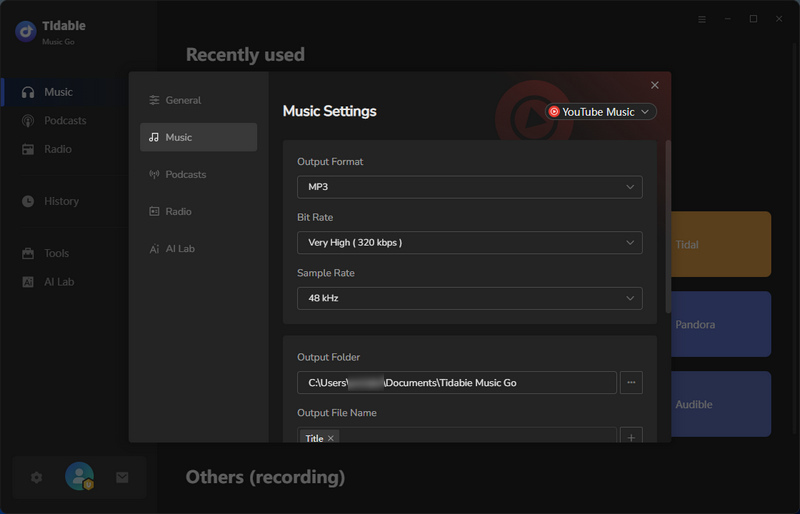Image resolution: width=800 pixels, height=514 pixels.
Task: Close the Music Settings dialog
Action: [655, 86]
